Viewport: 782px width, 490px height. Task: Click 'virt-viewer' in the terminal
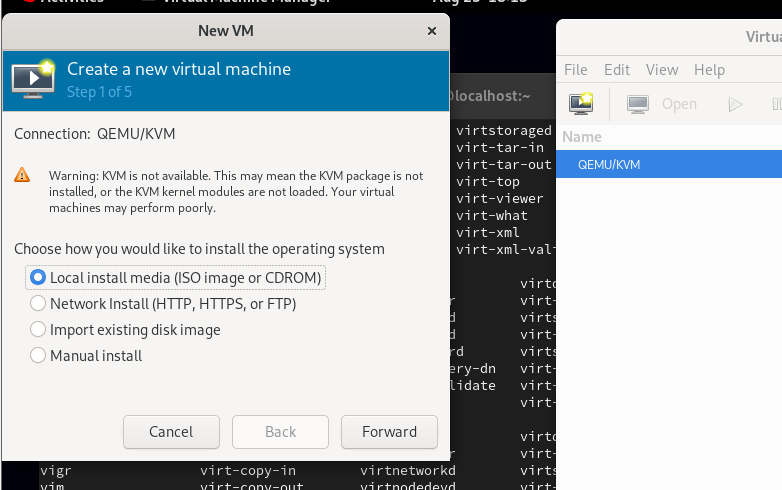[x=500, y=198]
